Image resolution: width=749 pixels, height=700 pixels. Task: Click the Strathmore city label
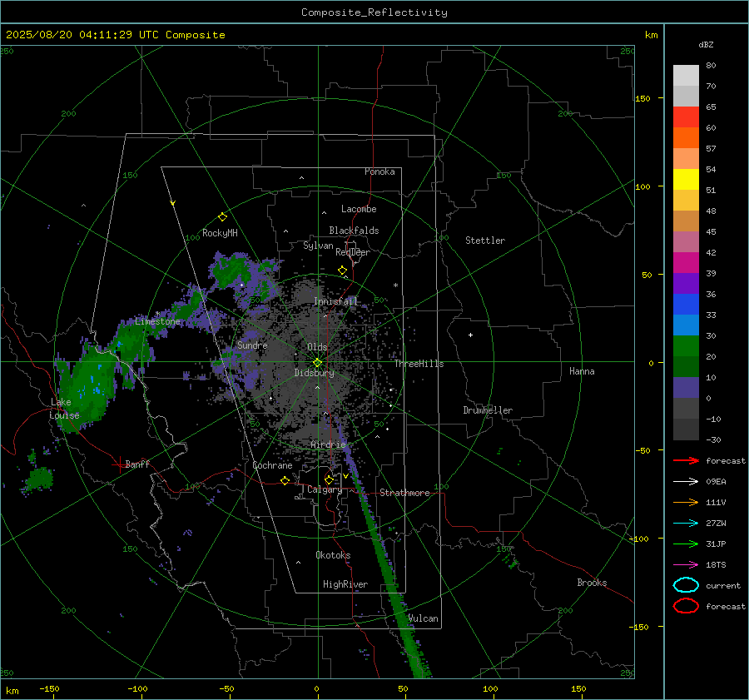[404, 493]
